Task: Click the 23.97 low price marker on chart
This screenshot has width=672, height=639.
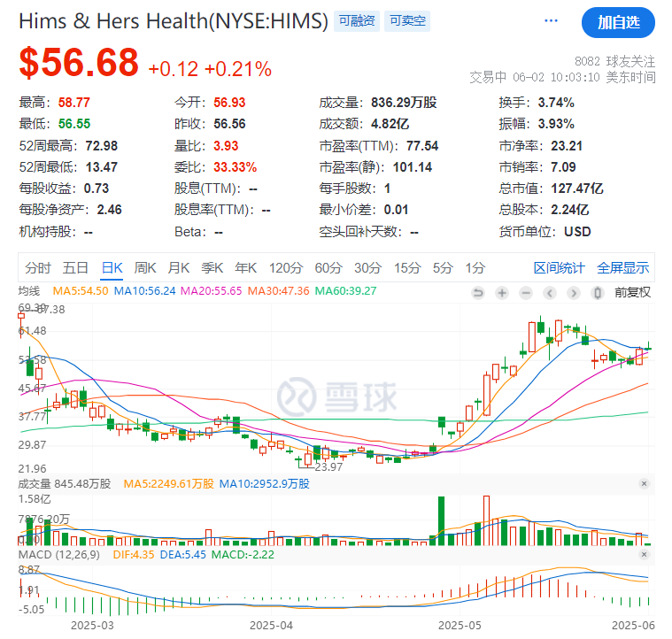Action: [x=328, y=466]
